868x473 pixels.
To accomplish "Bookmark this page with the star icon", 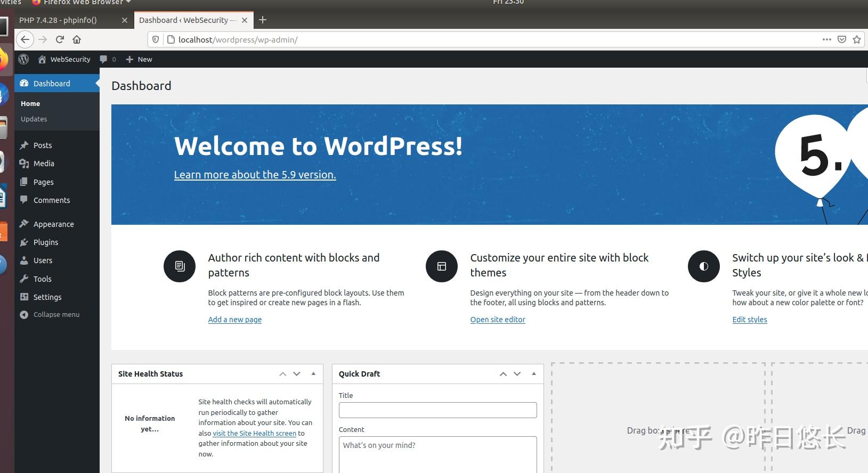I will [857, 39].
